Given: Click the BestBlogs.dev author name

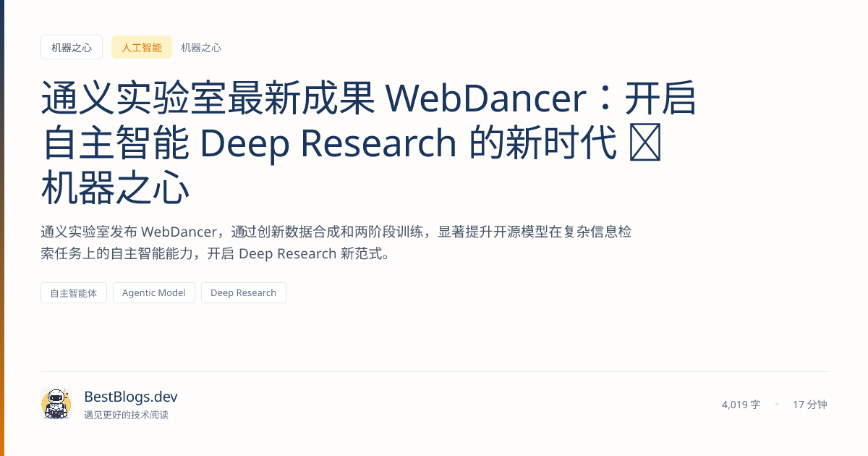Looking at the screenshot, I should 130,397.
